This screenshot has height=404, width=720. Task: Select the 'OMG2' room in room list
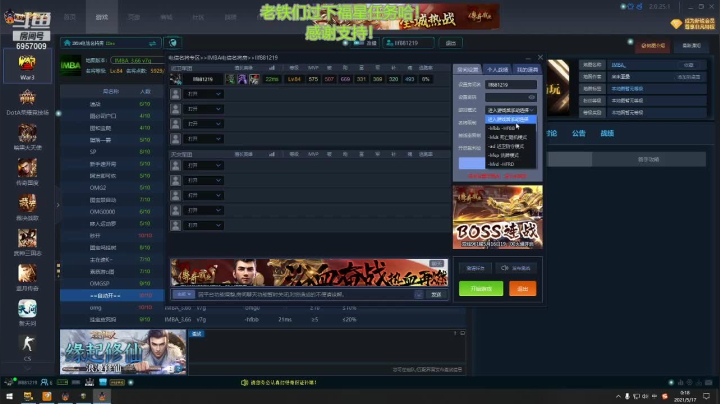(x=112, y=188)
